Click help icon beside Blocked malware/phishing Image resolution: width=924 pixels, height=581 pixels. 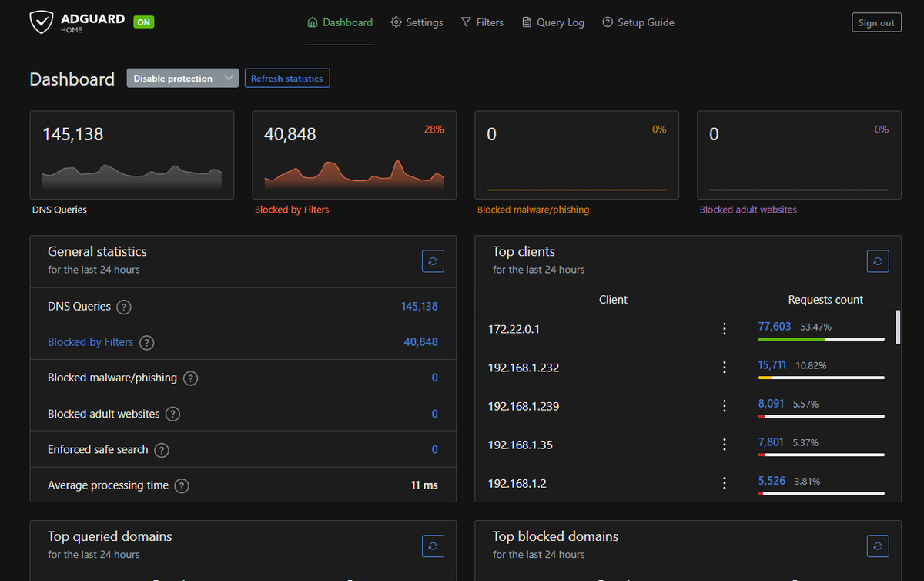[x=190, y=378]
